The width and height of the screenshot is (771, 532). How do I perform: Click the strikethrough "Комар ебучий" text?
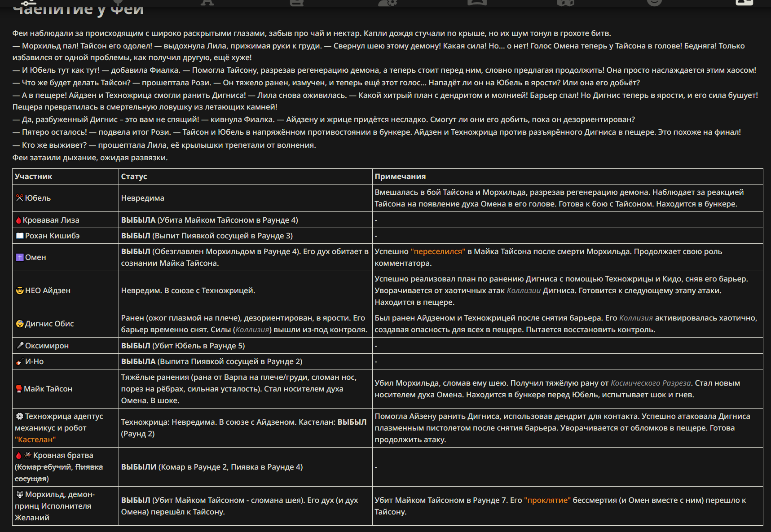[44, 467]
